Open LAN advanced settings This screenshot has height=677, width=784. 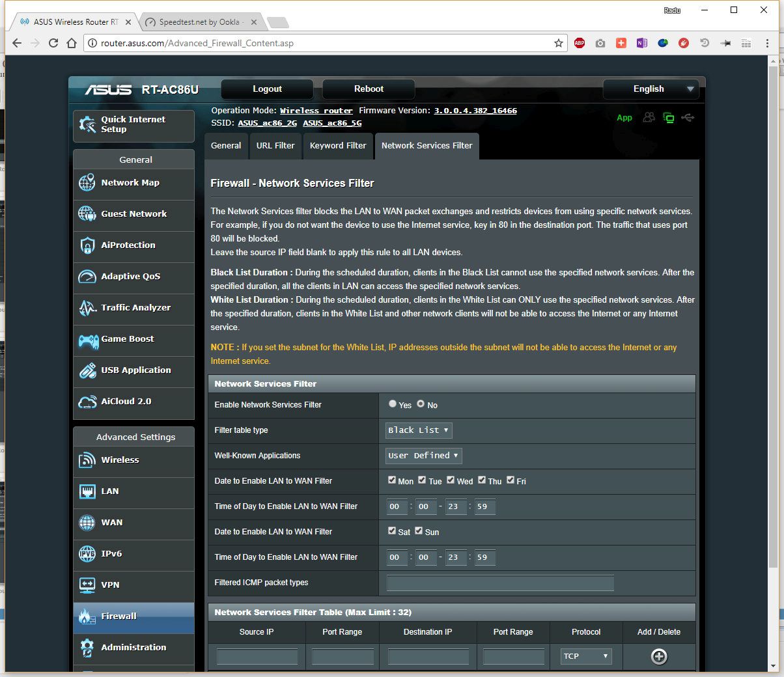point(133,491)
